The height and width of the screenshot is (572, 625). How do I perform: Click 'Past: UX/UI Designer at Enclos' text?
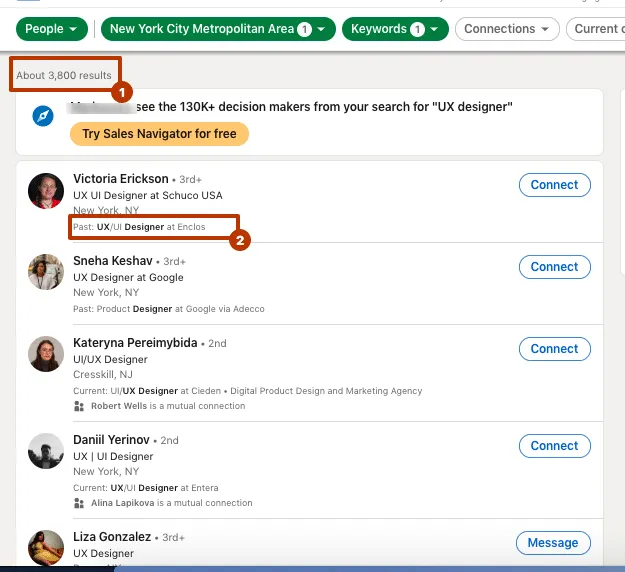[x=139, y=227]
